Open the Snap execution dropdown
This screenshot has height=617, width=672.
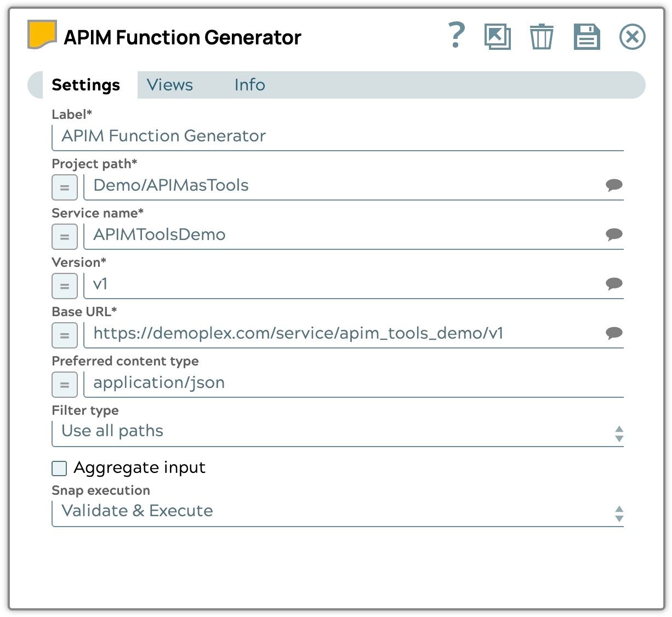pos(337,511)
